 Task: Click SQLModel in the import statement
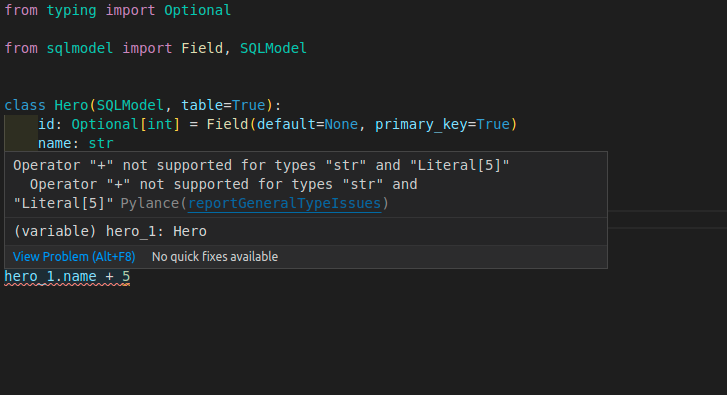point(273,48)
